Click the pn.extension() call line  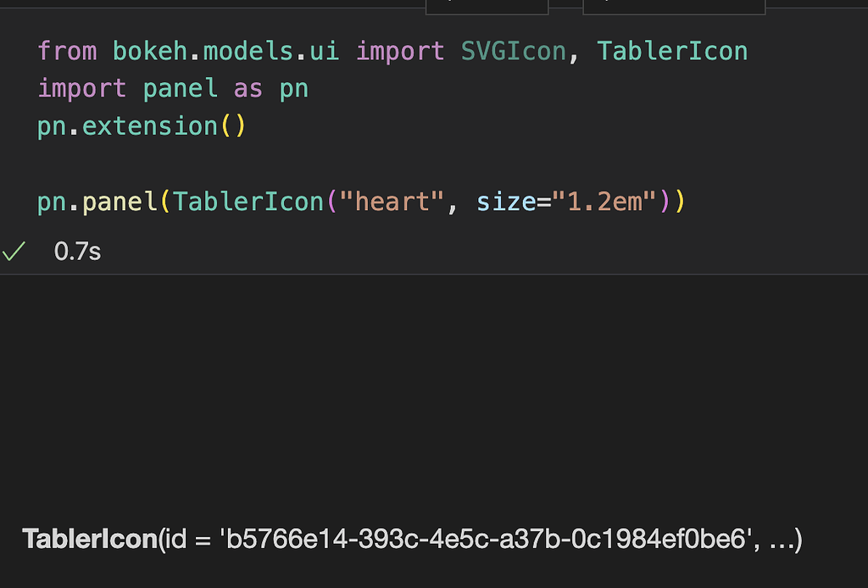142,126
